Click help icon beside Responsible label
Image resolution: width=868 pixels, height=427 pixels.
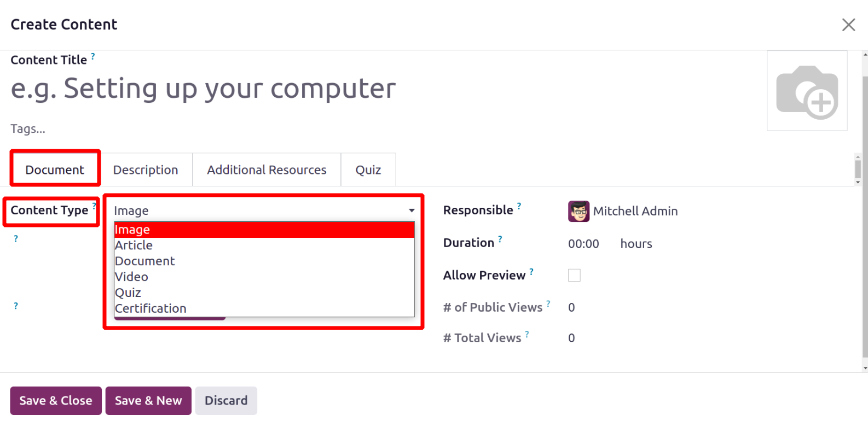coord(519,207)
